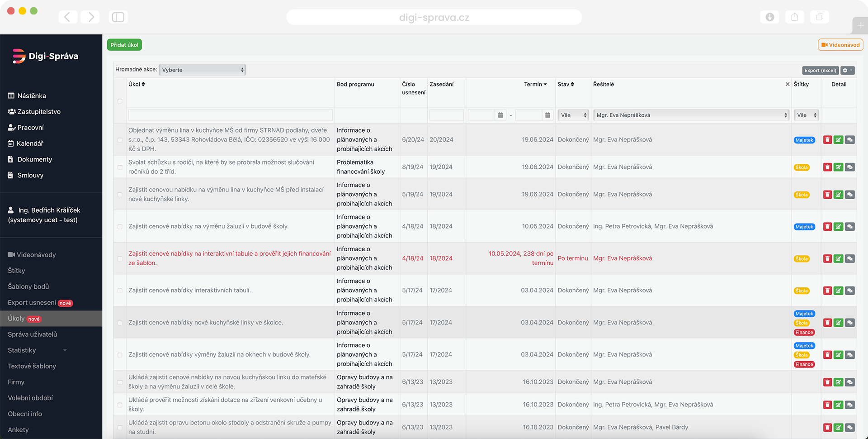The width and height of the screenshot is (868, 439).
Task: Click the Úkol text filter field
Action: (x=230, y=115)
